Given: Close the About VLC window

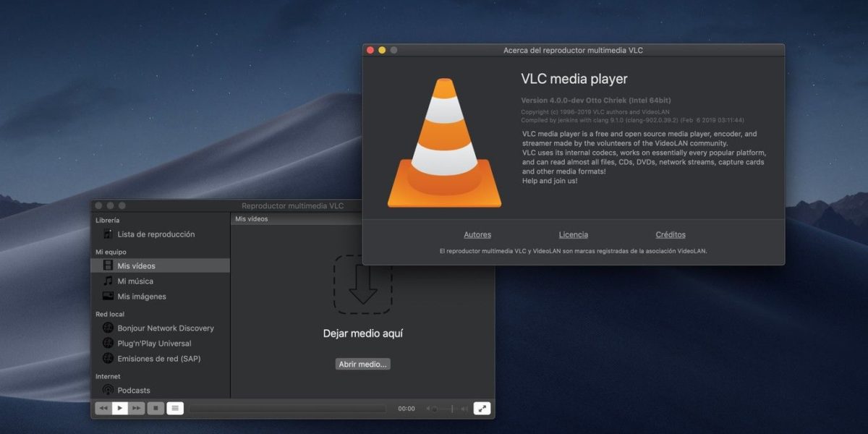Looking at the screenshot, I should tap(370, 50).
